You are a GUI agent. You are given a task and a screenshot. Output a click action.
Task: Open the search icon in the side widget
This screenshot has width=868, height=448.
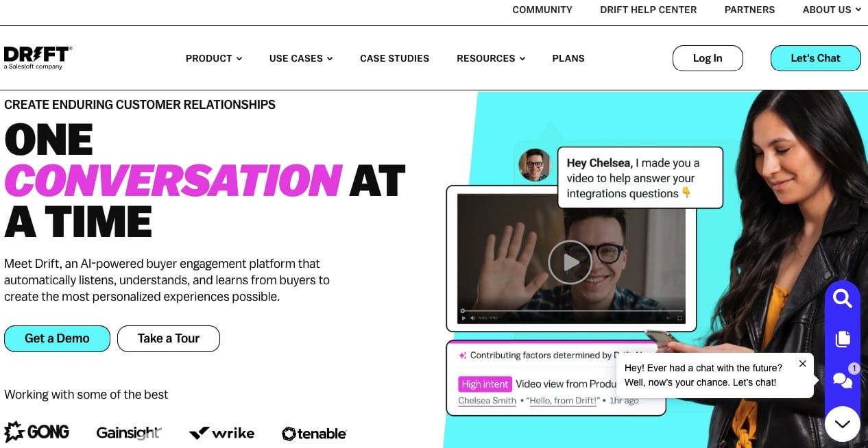pyautogui.click(x=842, y=299)
